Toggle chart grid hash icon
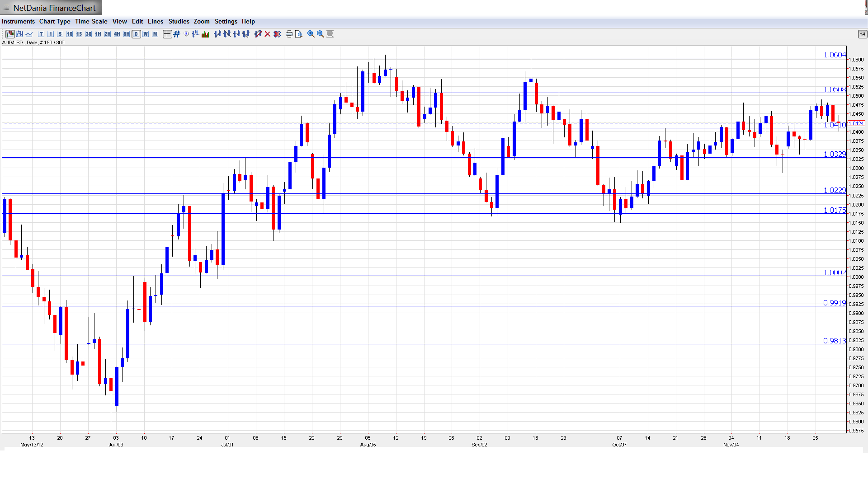The height and width of the screenshot is (488, 868). (177, 34)
